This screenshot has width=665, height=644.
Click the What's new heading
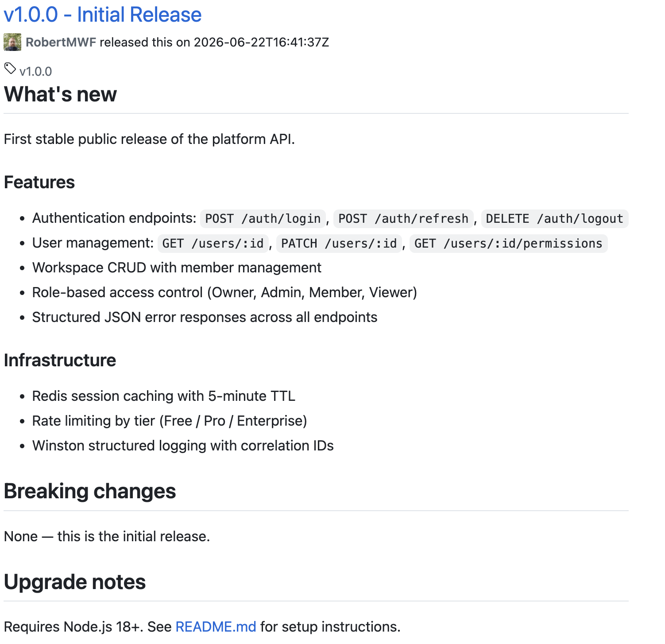click(60, 94)
